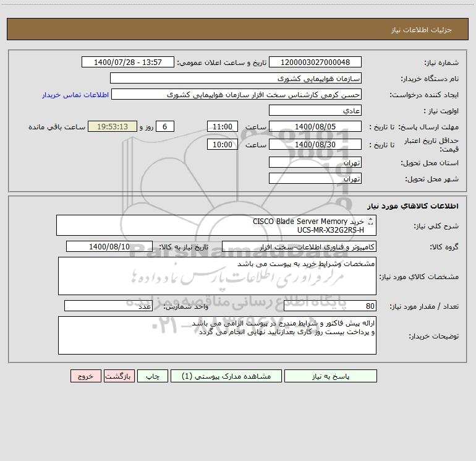The image size is (476, 461).
Task: Click label 'شماره نیاز:'
Action: pyautogui.click(x=441, y=63)
